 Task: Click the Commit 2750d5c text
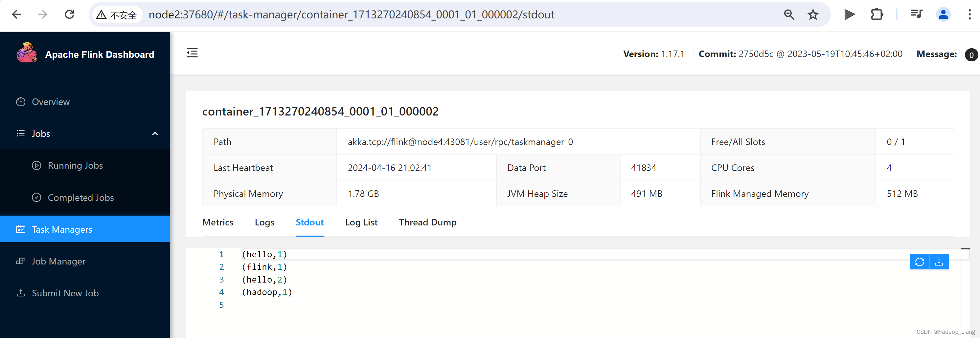click(x=800, y=54)
